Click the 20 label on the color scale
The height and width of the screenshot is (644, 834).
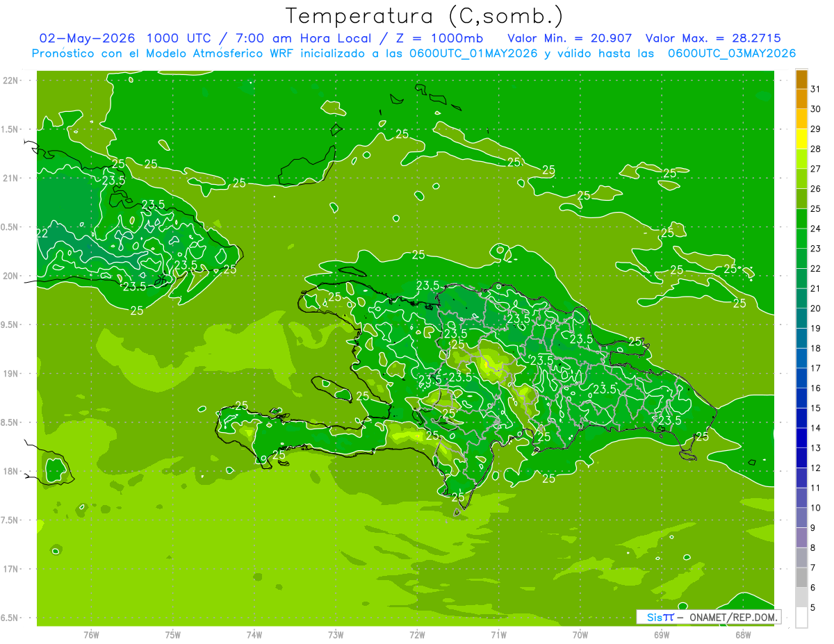click(x=816, y=308)
